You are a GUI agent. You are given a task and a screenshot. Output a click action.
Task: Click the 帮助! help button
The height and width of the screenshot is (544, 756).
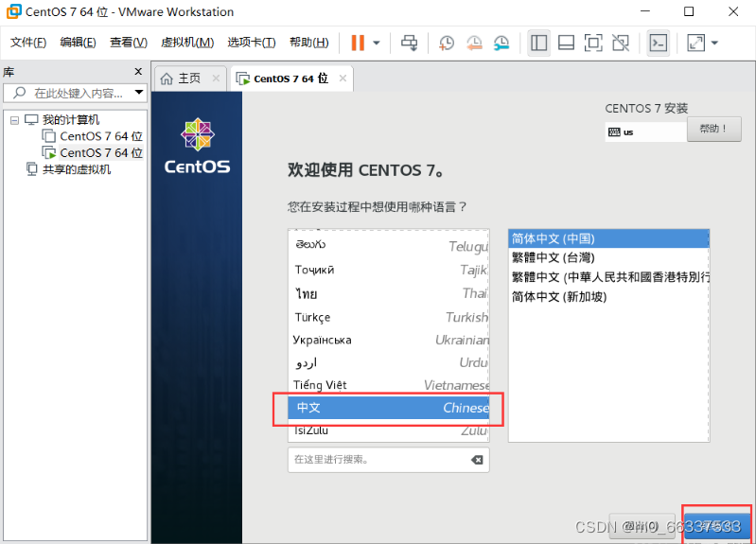713,129
